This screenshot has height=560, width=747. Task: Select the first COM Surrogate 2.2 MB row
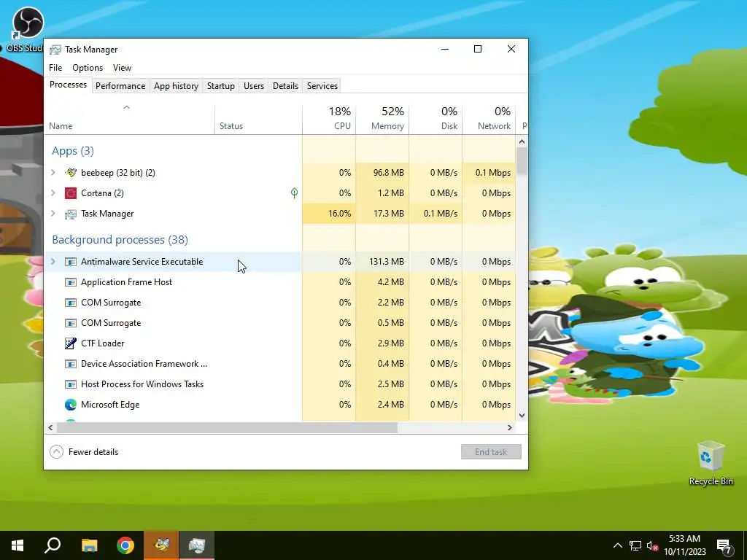280,303
